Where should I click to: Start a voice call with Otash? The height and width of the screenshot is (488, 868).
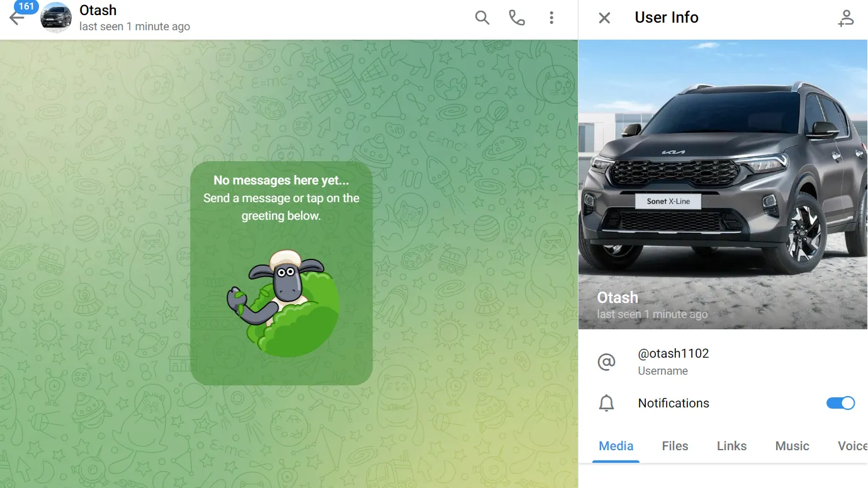[x=517, y=18]
